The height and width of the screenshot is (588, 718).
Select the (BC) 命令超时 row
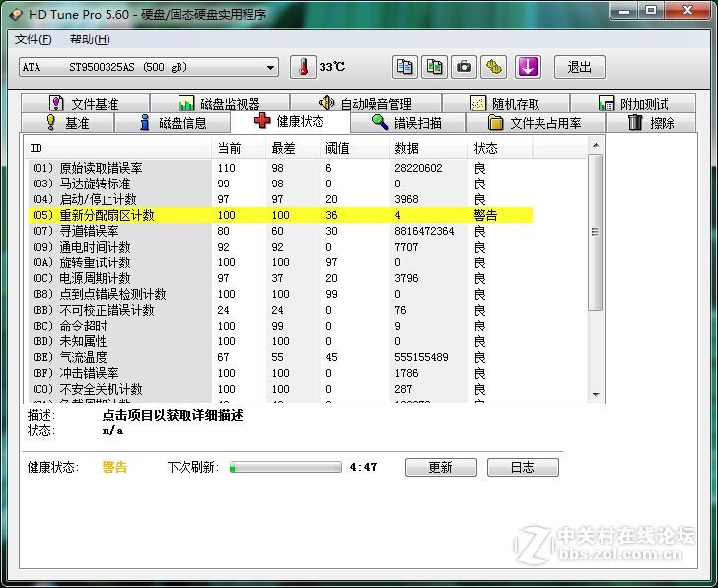(280, 326)
